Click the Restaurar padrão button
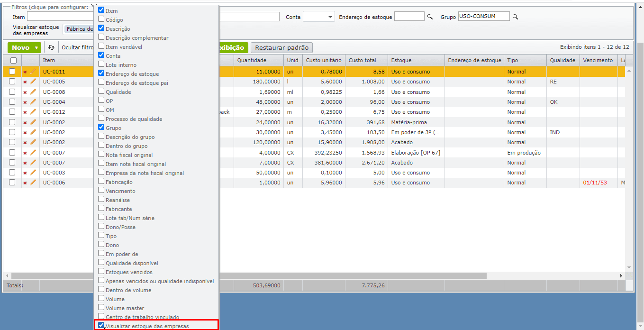Viewport: 644px width, 330px height. [281, 48]
